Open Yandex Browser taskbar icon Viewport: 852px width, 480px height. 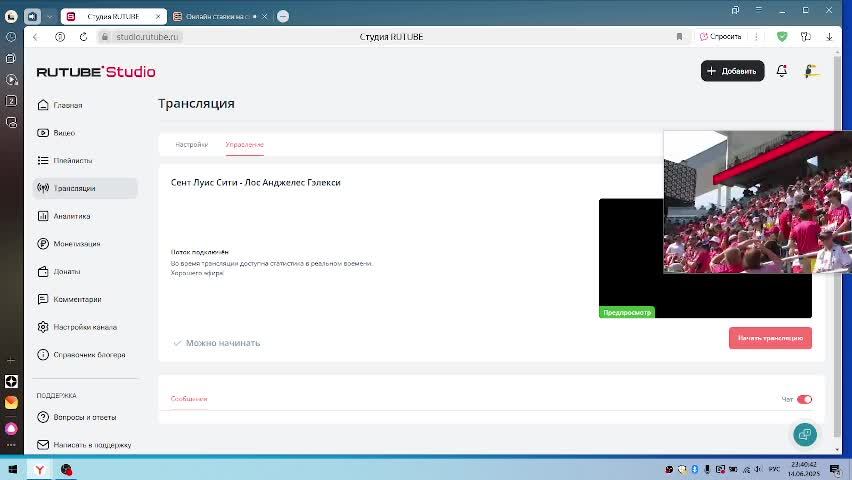[x=40, y=470]
